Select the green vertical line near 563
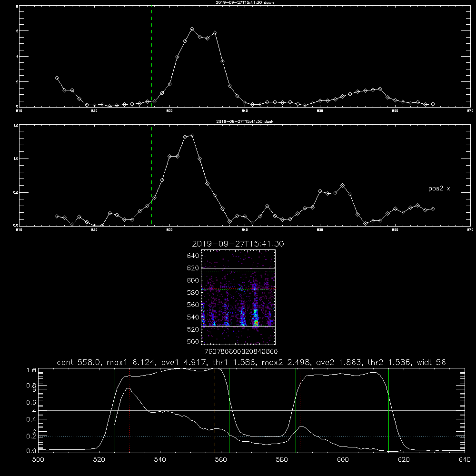This screenshot has height=476, width=476. click(229, 410)
